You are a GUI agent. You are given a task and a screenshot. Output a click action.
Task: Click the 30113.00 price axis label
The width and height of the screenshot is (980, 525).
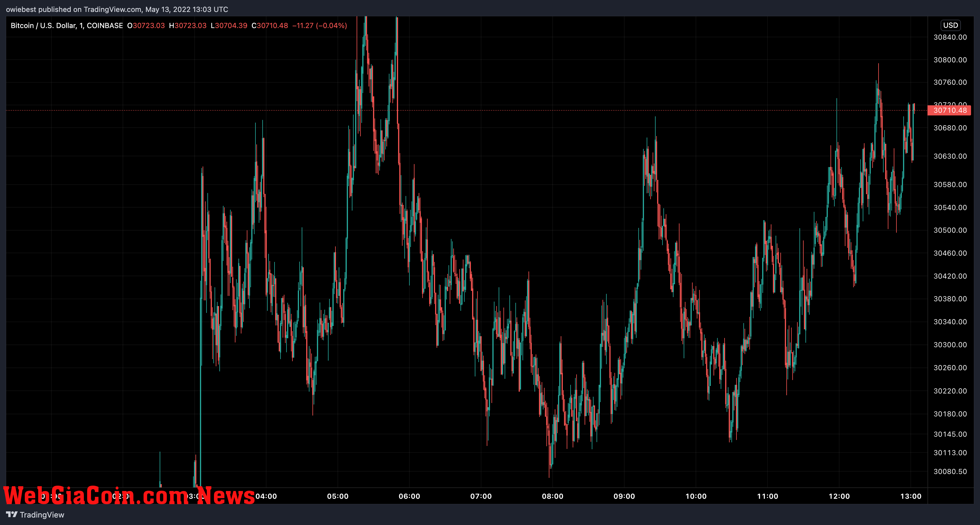[950, 453]
